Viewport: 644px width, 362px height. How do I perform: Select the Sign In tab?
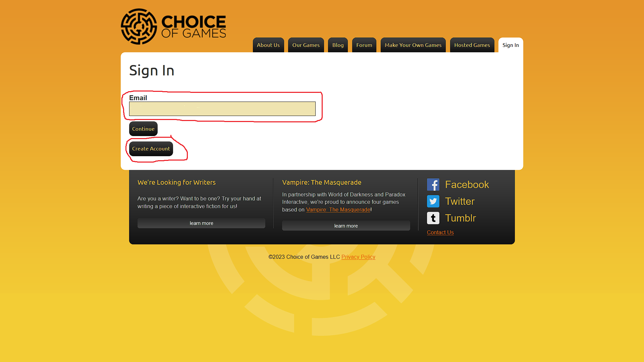click(x=511, y=45)
